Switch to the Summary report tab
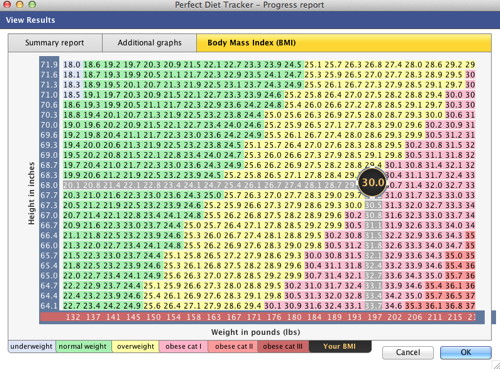This screenshot has height=369, width=500. pos(55,43)
